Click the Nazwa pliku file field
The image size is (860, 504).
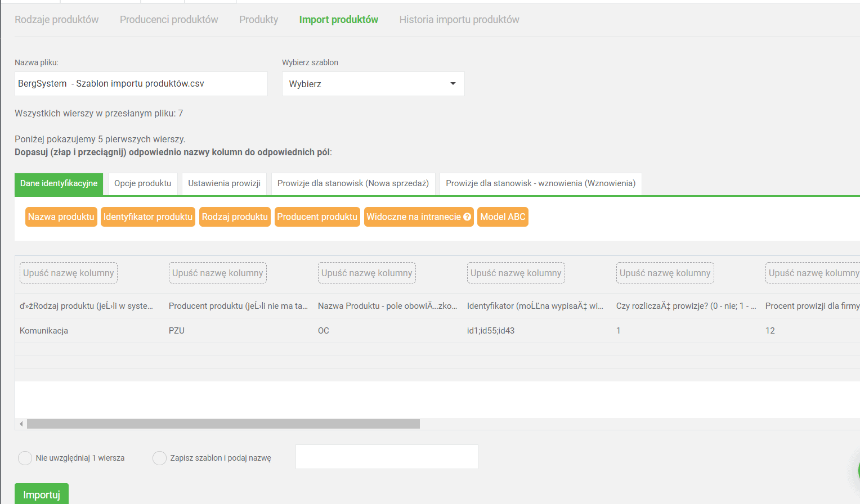pyautogui.click(x=141, y=84)
